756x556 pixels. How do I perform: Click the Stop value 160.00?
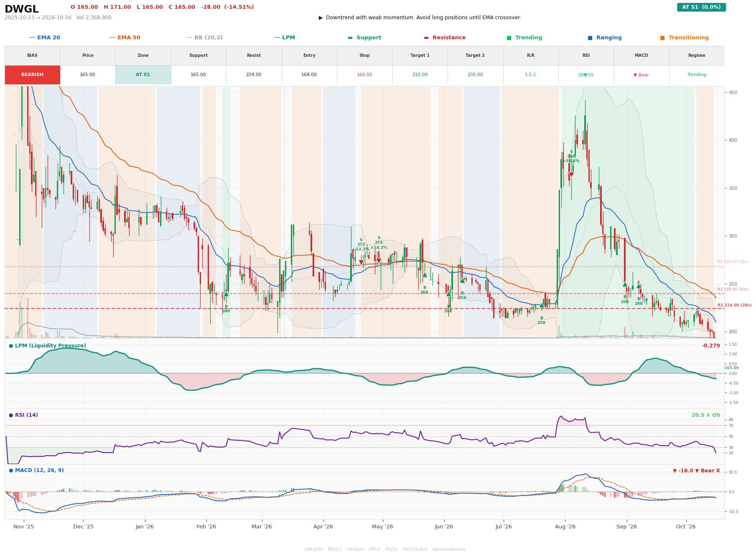point(364,75)
